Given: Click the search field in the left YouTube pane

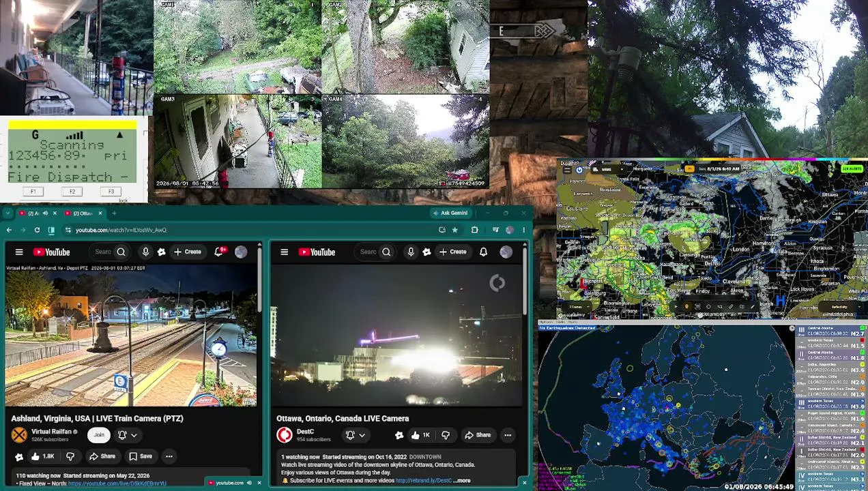Looking at the screenshot, I should pyautogui.click(x=102, y=252).
